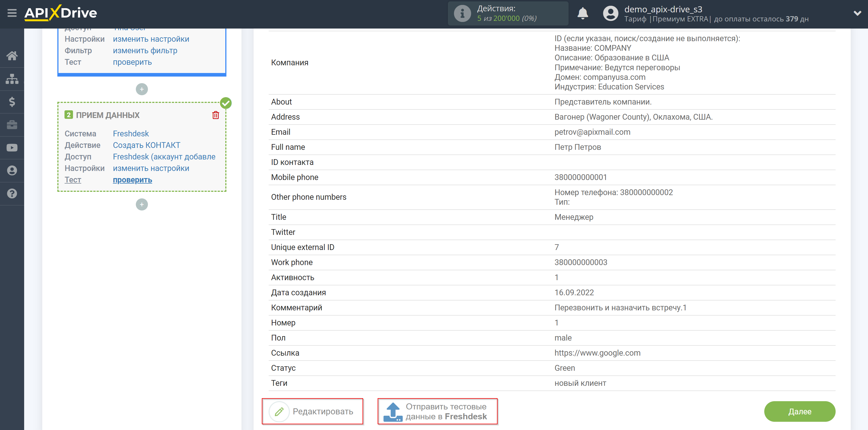Delete the data receiver block
Image resolution: width=868 pixels, height=430 pixels.
click(216, 115)
